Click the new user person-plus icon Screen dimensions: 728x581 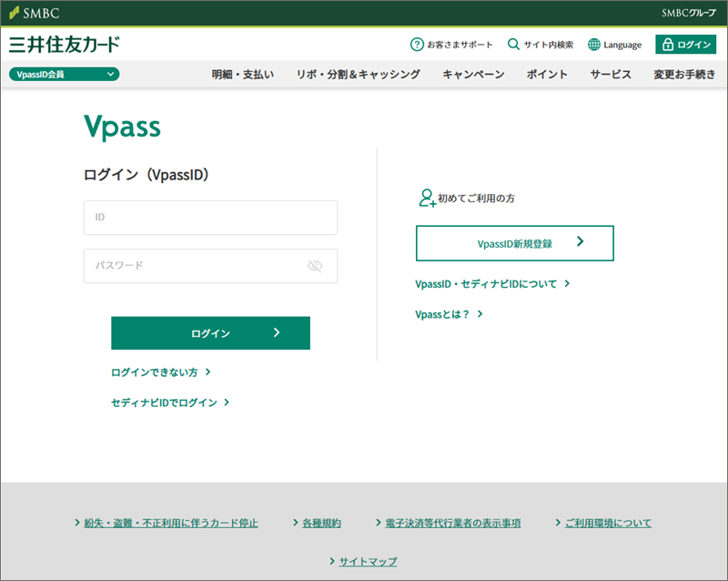(427, 198)
